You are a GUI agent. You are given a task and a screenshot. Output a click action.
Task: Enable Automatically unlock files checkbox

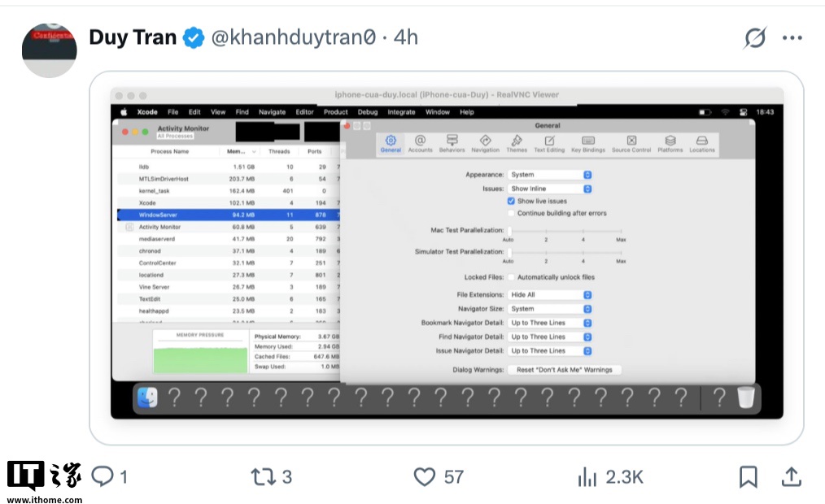click(511, 277)
